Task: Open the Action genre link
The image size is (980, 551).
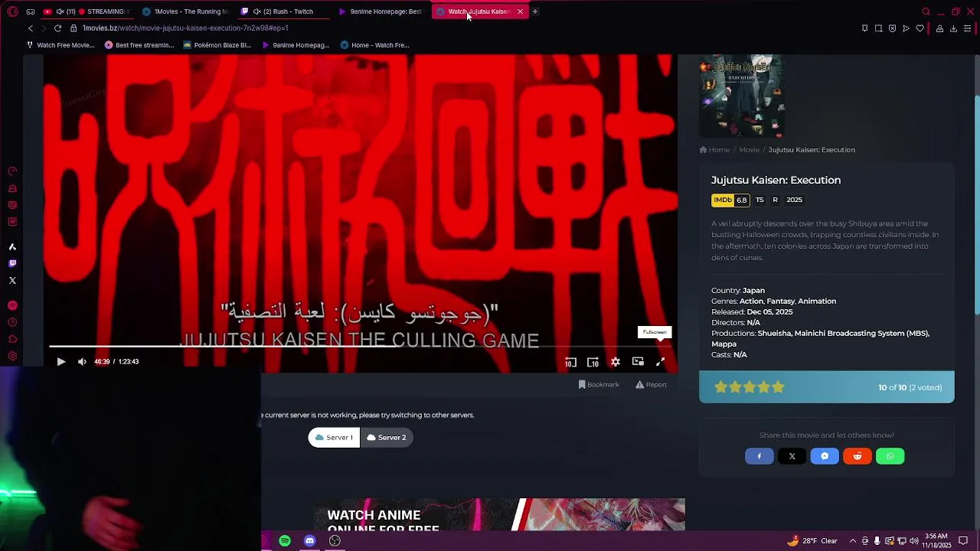Action: (751, 302)
